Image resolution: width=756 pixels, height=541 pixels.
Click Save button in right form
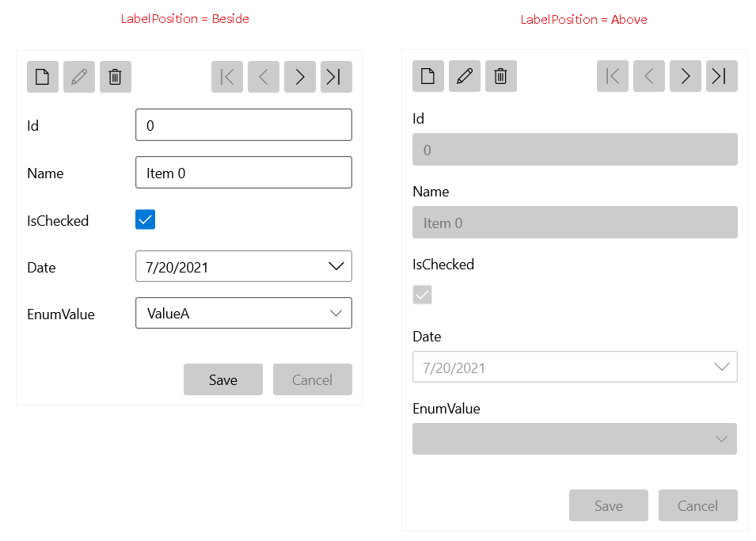pyautogui.click(x=608, y=505)
